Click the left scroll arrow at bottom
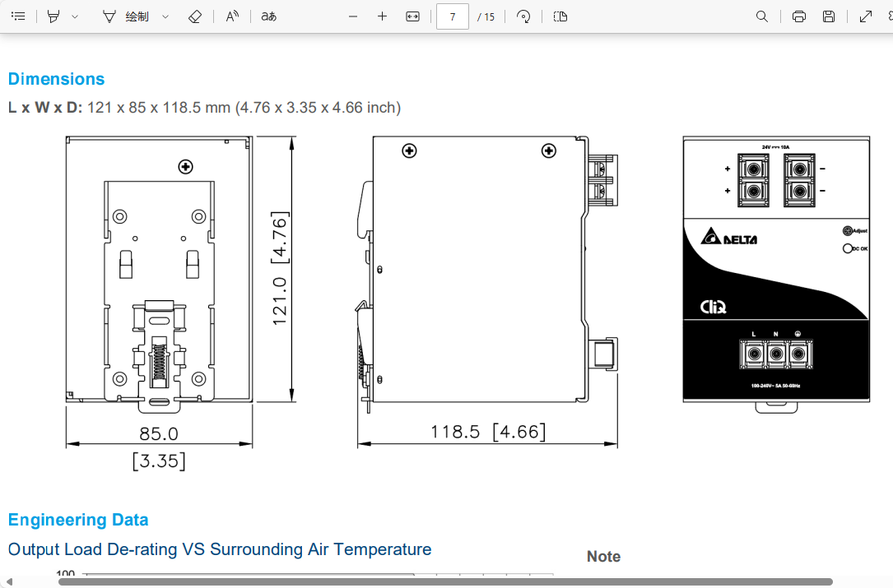 [9, 581]
